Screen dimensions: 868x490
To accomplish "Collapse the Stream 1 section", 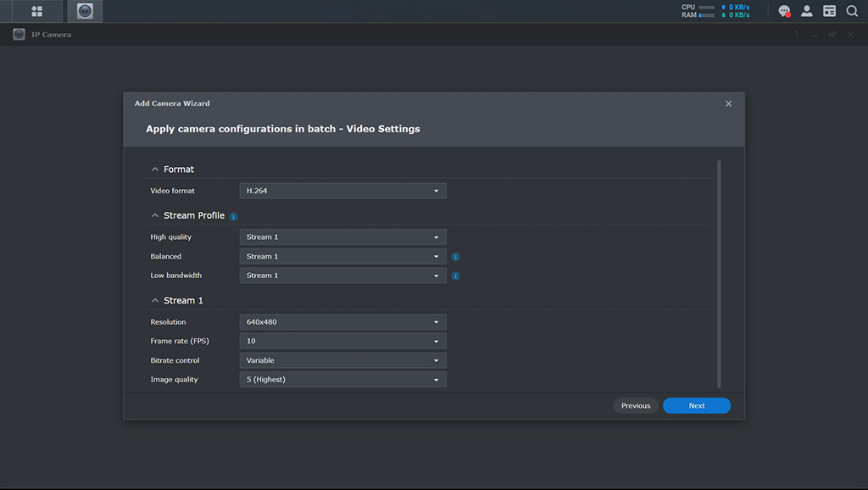I will tap(155, 300).
